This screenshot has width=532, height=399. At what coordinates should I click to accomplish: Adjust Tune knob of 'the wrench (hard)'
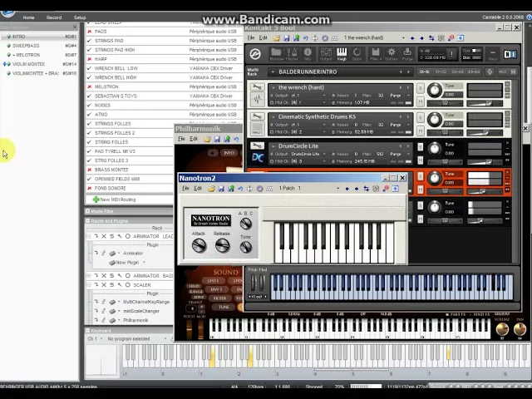point(434,90)
